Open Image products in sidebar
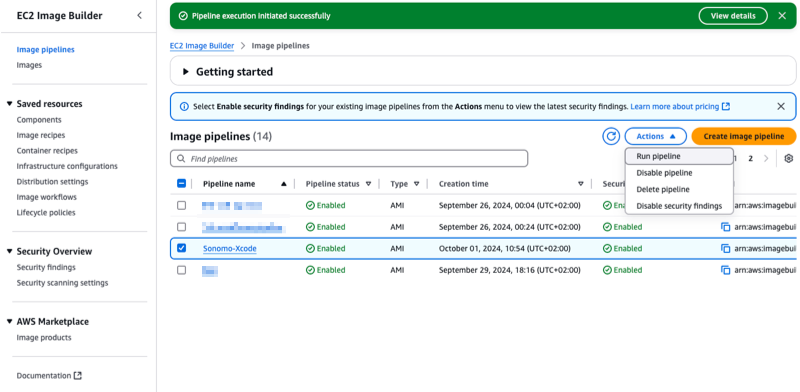Viewport: 800px width, 392px height. (x=44, y=338)
